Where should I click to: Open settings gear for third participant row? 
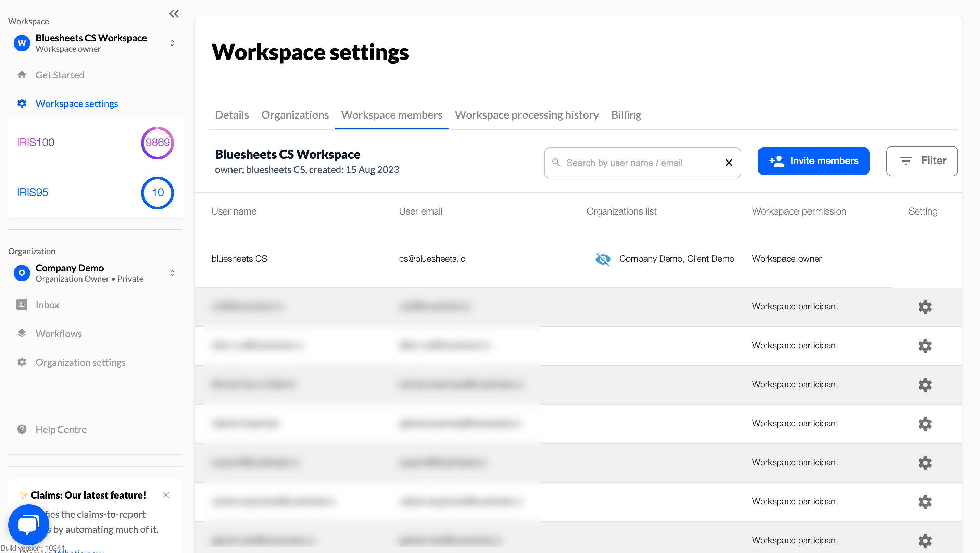coord(925,385)
